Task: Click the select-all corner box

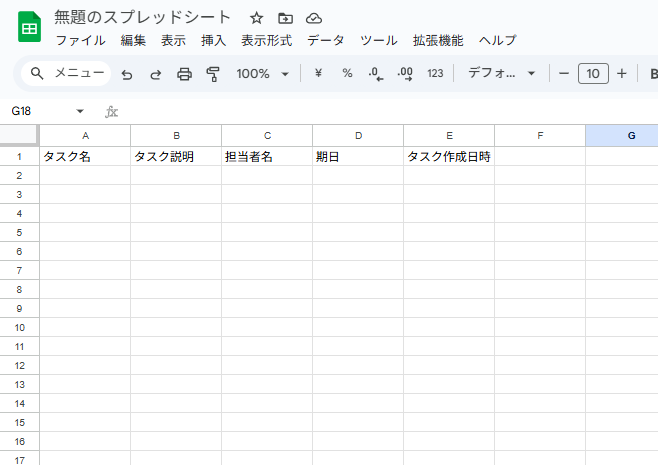Action: [19, 135]
